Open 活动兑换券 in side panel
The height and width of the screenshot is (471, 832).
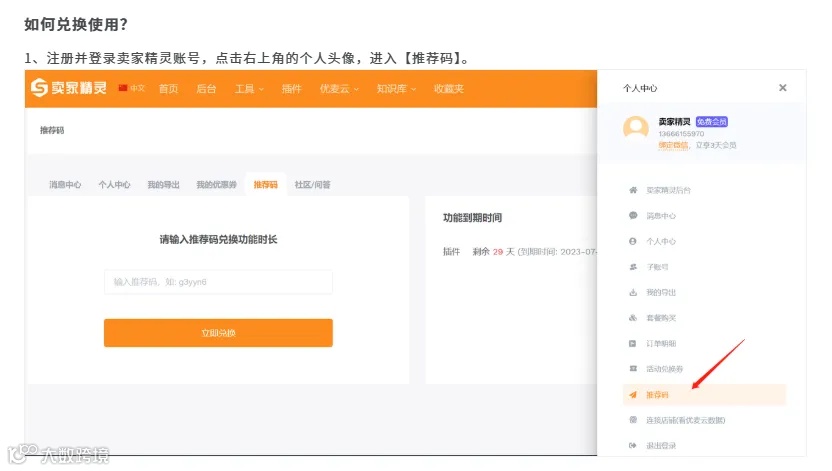coord(664,369)
